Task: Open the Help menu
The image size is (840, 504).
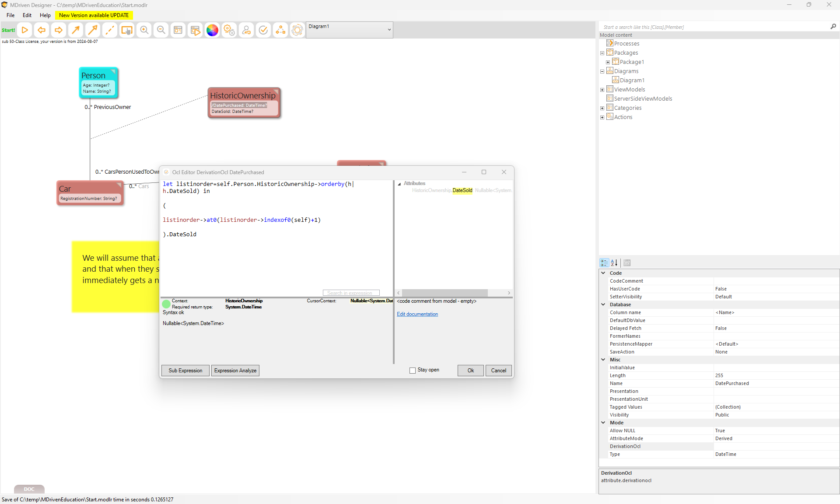Action: click(x=45, y=15)
